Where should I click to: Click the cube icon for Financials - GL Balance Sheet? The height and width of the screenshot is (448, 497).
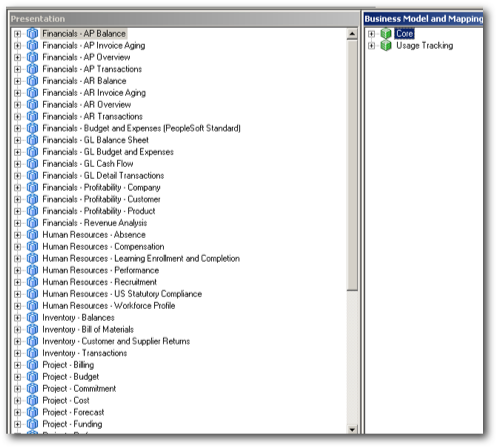(32, 140)
